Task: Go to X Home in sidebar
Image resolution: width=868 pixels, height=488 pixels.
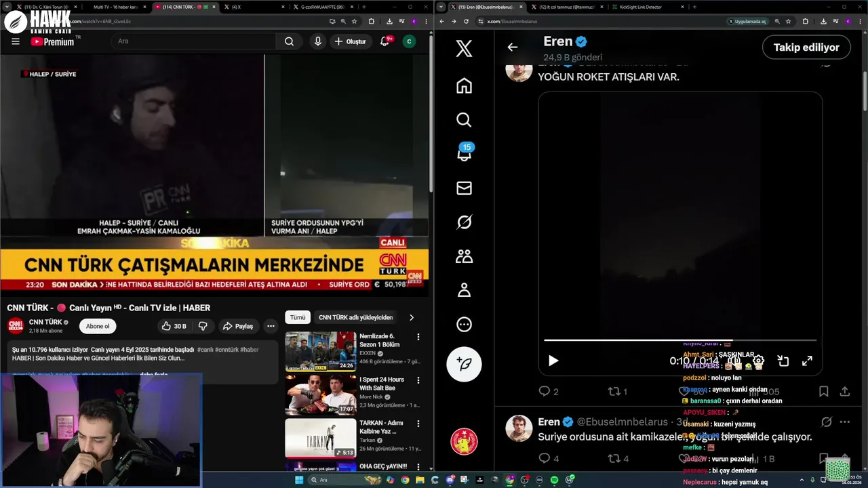Action: click(464, 85)
